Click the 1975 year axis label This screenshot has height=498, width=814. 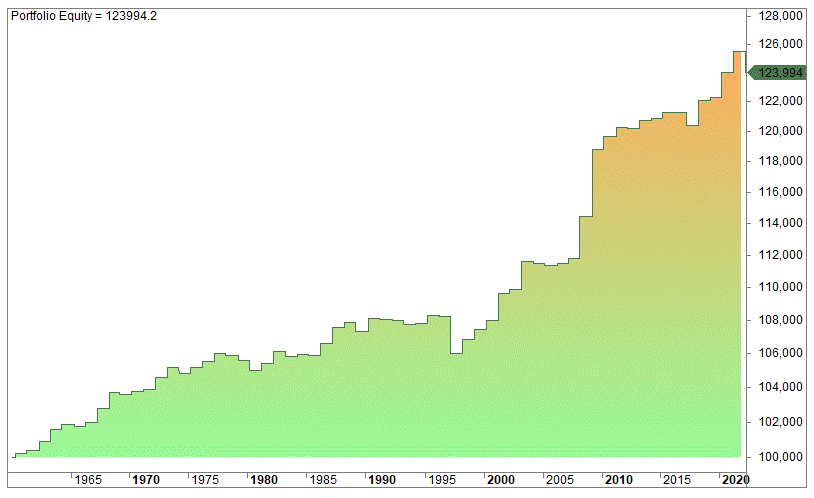point(205,480)
